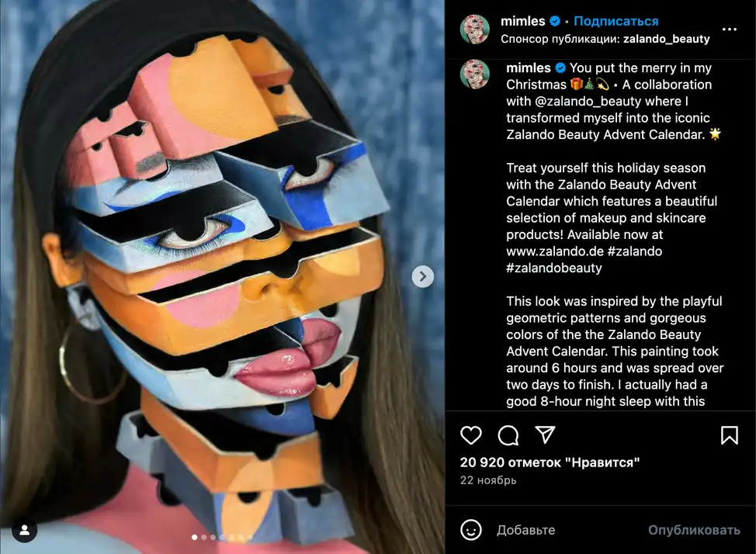Open the three-dot more options menu
The height and width of the screenshot is (554, 756).
click(x=729, y=29)
